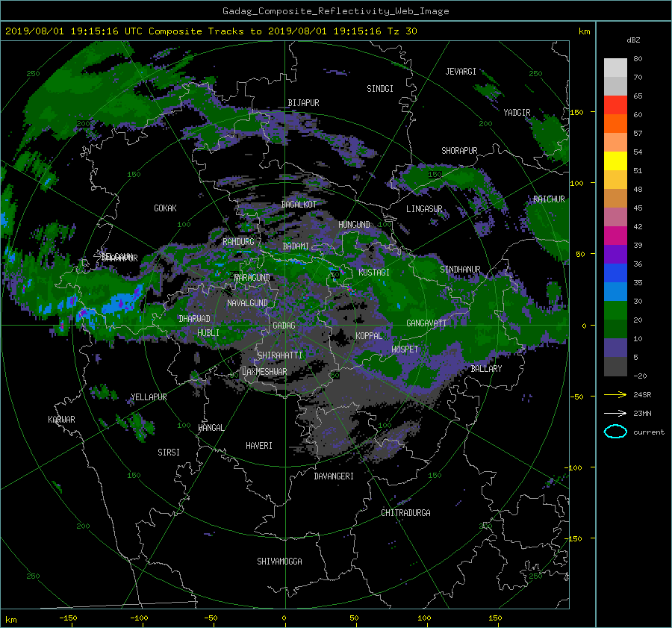Click the 'RAMDURG' city label
Image resolution: width=672 pixels, height=628 pixels.
(238, 242)
